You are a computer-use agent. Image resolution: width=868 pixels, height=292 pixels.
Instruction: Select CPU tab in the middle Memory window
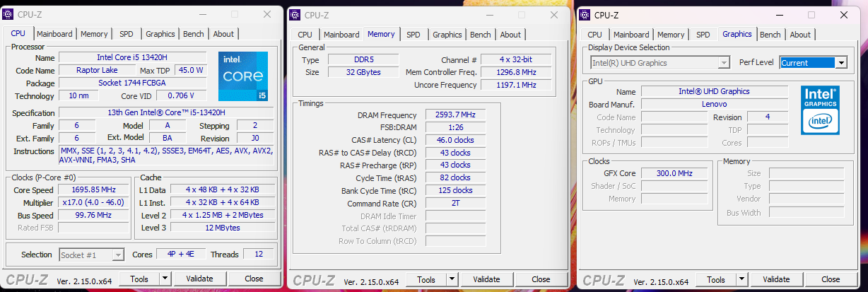coord(305,35)
